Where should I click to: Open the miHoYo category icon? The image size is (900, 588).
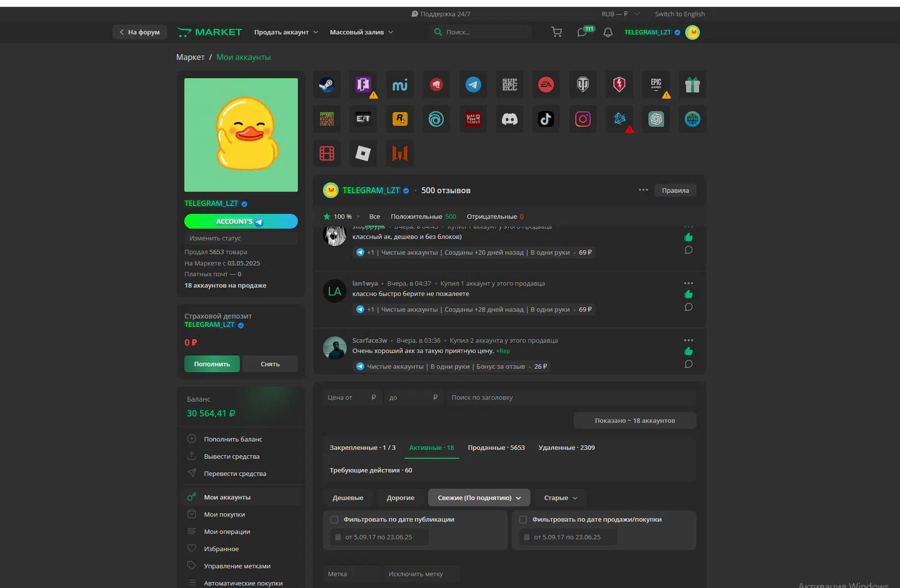tap(400, 85)
